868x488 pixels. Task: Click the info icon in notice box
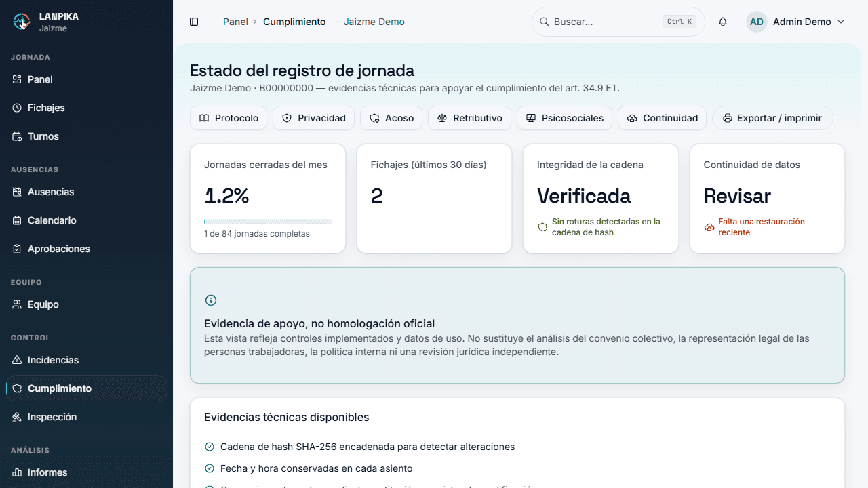(211, 300)
